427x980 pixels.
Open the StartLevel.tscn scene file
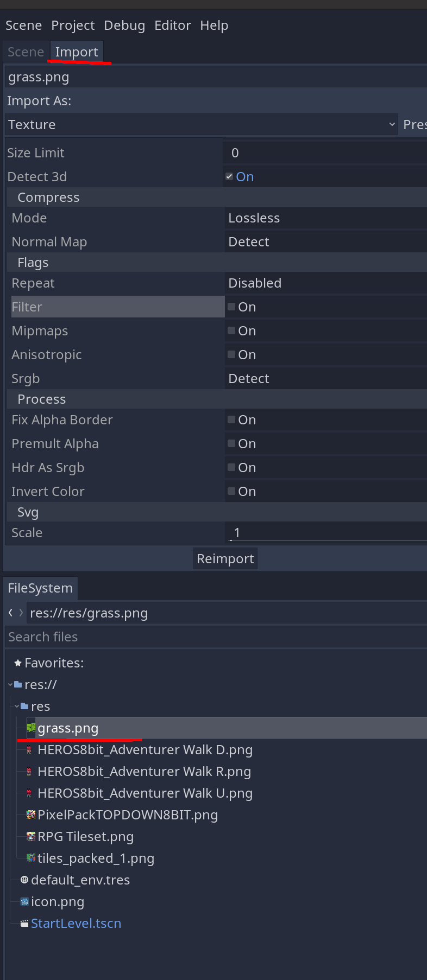pyautogui.click(x=76, y=923)
